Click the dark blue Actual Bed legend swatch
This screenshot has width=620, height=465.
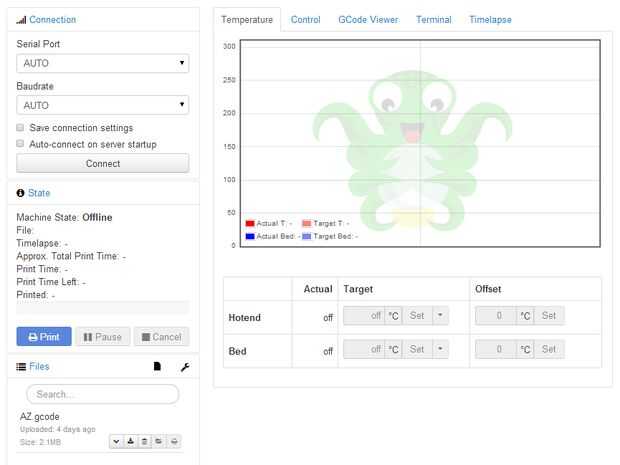pyautogui.click(x=250, y=236)
